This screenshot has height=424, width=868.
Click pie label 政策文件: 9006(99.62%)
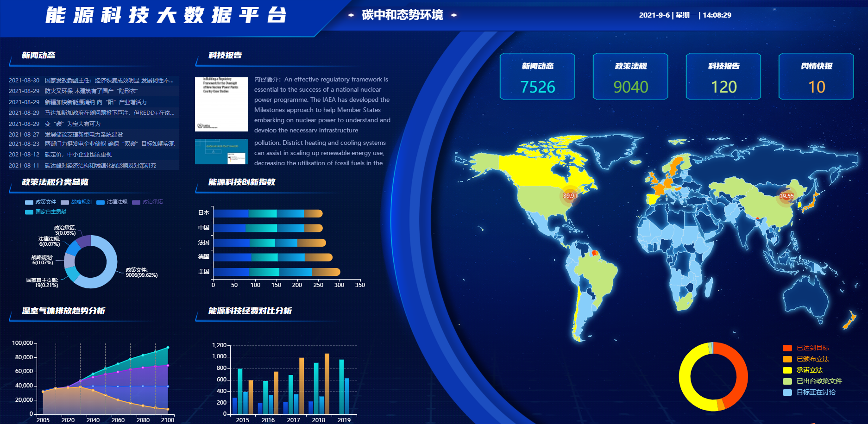click(142, 273)
